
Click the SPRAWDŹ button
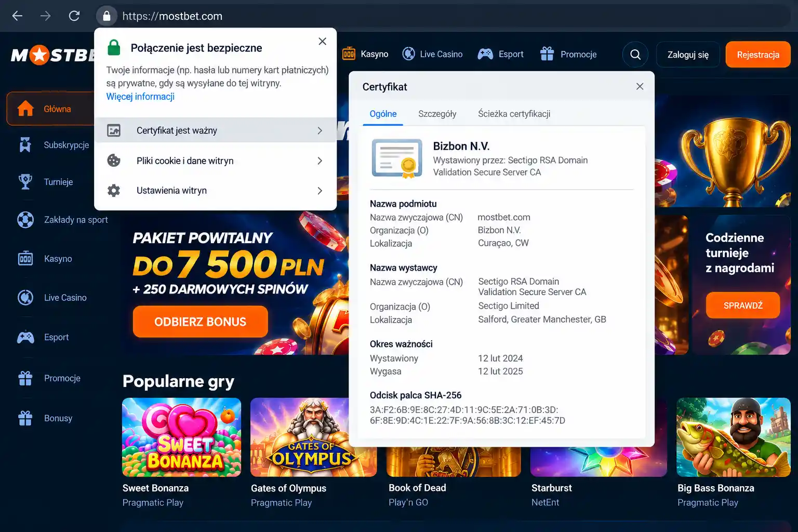[x=743, y=305]
